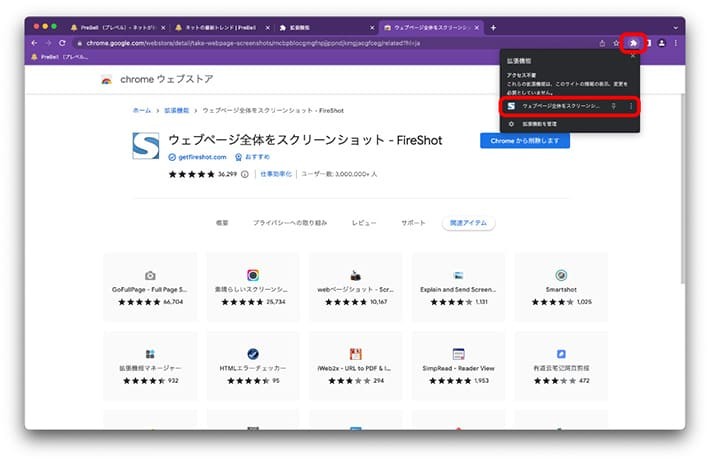
Task: Click the rating info icon beside 36,299
Action: [x=245, y=174]
